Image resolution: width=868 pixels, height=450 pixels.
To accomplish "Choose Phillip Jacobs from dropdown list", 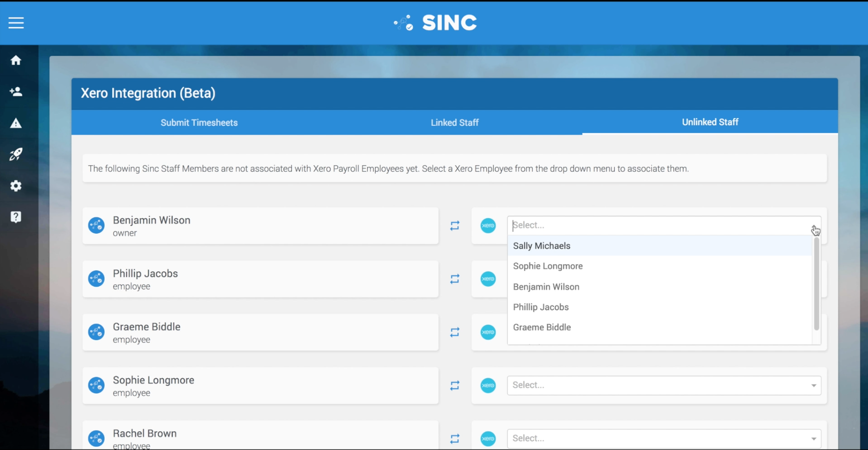I will pyautogui.click(x=660, y=307).
